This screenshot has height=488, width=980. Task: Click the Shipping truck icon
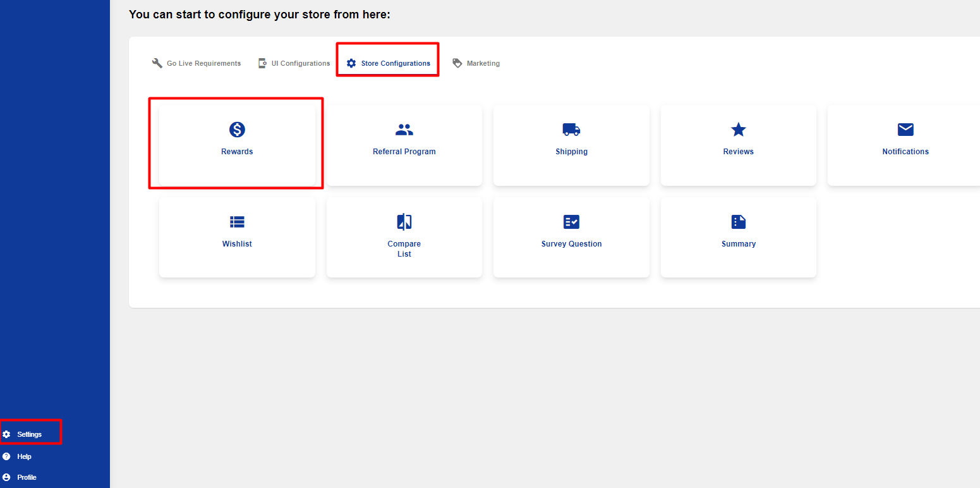click(572, 130)
